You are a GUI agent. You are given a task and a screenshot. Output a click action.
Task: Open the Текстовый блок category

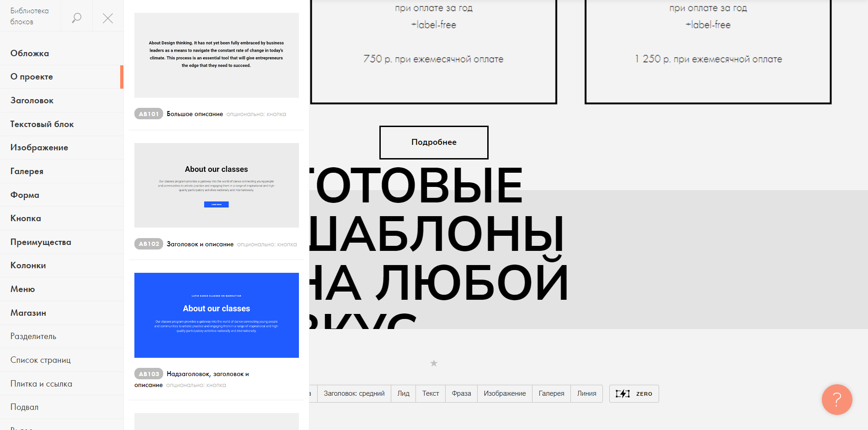coord(62,124)
